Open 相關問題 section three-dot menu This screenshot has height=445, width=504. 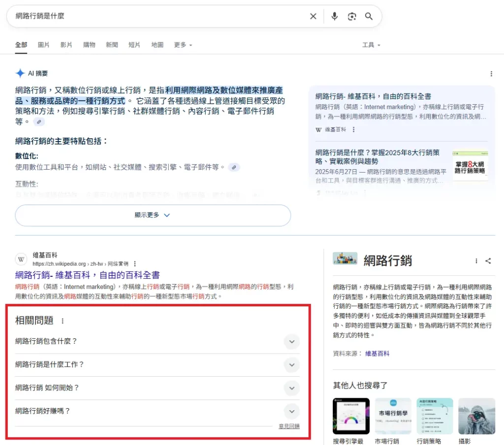63,321
